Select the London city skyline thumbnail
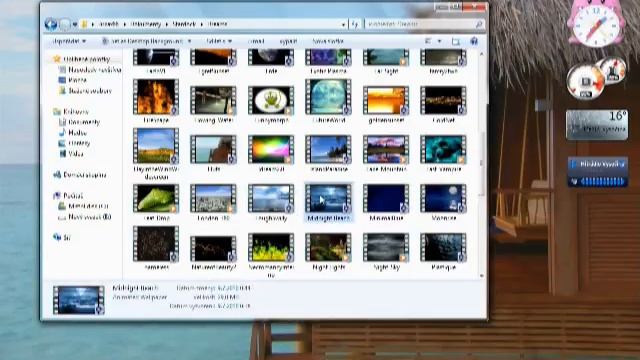The image size is (640, 360). pyautogui.click(x=213, y=199)
